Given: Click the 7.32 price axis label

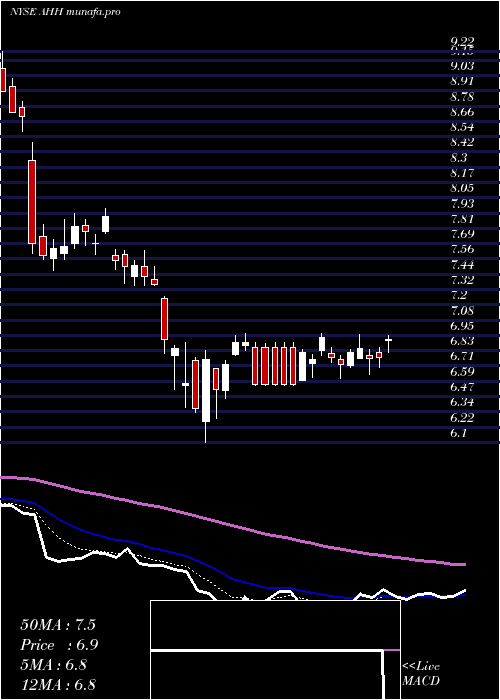Looking at the screenshot, I should [x=462, y=280].
